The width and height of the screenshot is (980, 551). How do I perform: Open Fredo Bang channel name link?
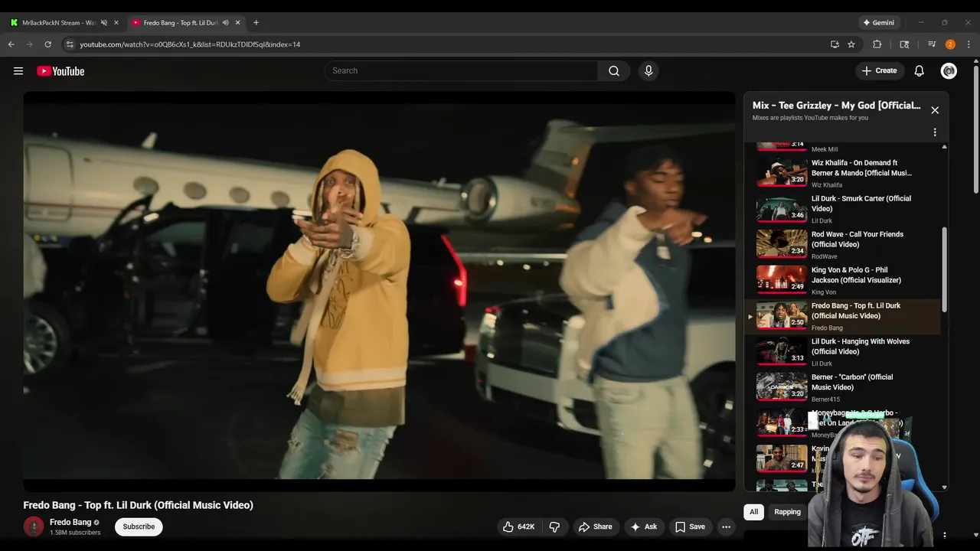tap(70, 522)
